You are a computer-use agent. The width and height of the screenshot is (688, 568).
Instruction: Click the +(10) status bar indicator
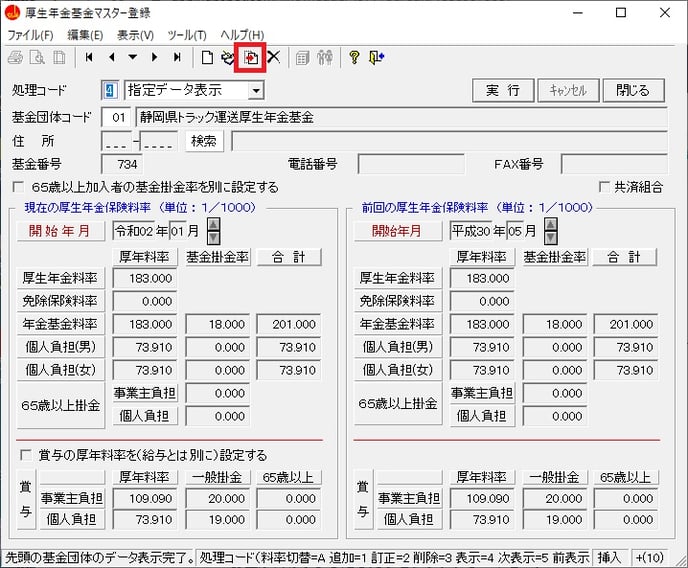coord(649,557)
